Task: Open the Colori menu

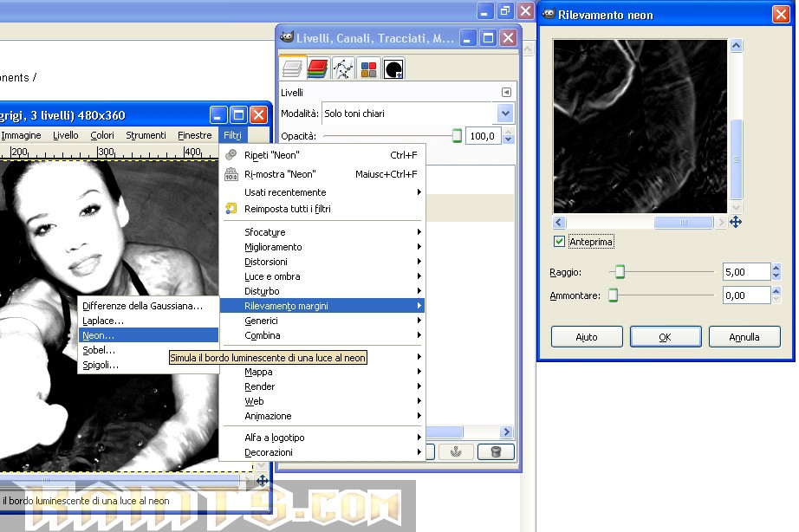Action: [x=102, y=135]
